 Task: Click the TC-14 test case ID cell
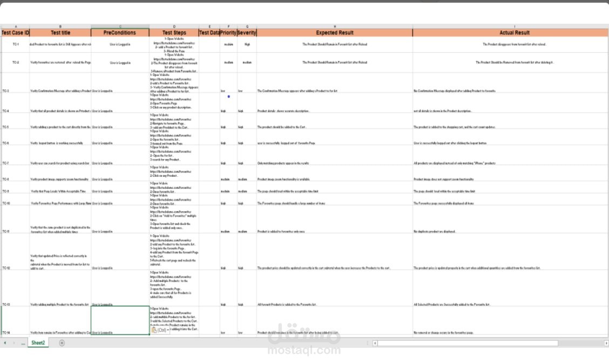click(x=16, y=320)
